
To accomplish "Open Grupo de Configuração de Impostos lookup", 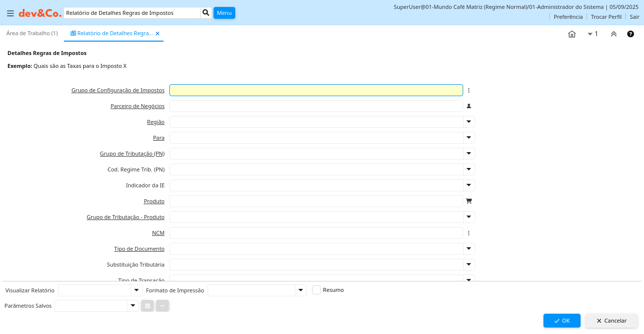I will tap(469, 90).
